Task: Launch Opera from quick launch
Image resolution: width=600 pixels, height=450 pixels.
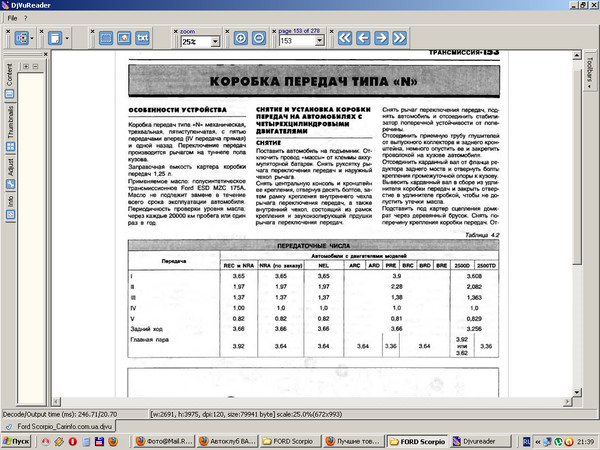Action: tap(73, 442)
